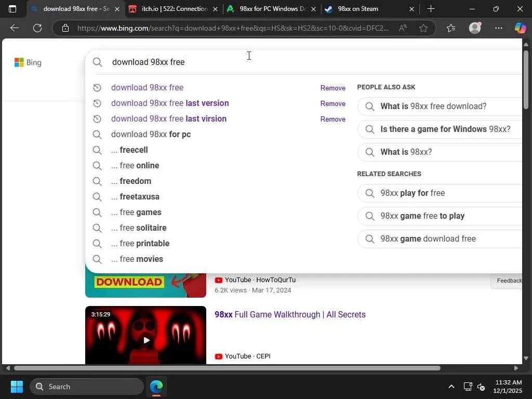532x399 pixels.
Task: Pick the '... free online' suggestion
Action: tap(135, 166)
